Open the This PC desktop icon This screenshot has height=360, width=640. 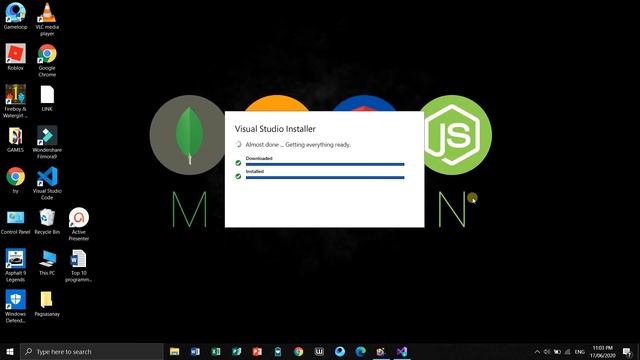[47, 262]
